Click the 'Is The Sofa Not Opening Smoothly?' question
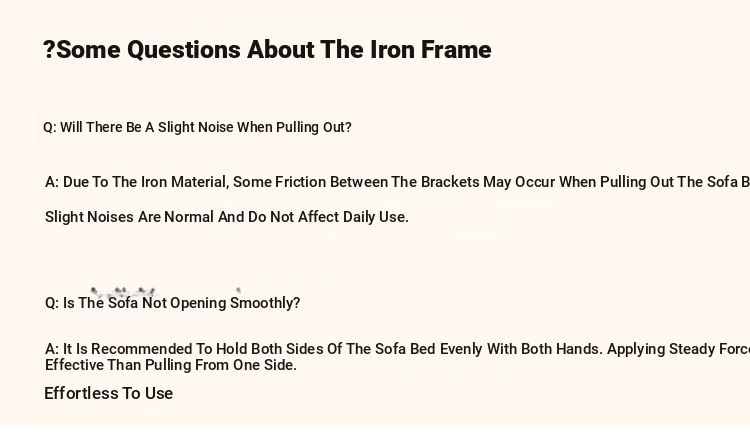750x439 pixels. click(x=172, y=303)
